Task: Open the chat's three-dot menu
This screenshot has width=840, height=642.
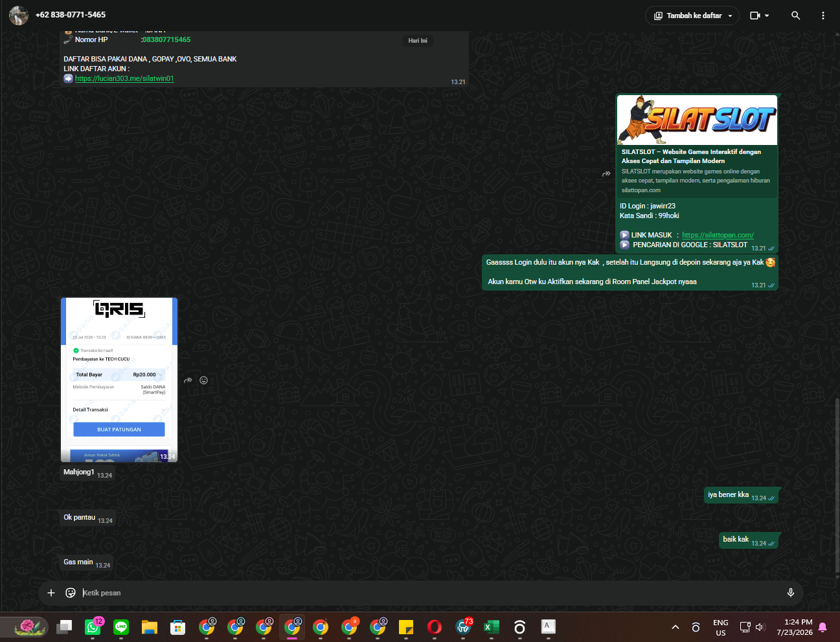Action: (x=823, y=16)
